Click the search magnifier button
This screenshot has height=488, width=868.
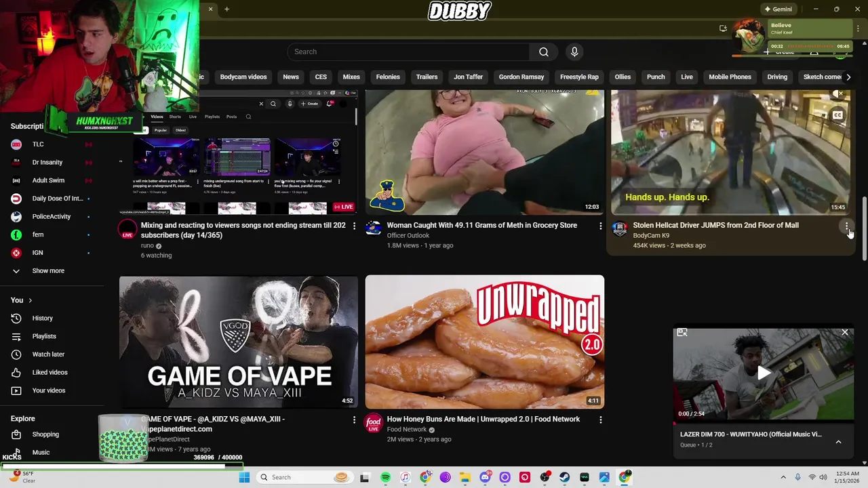[543, 52]
